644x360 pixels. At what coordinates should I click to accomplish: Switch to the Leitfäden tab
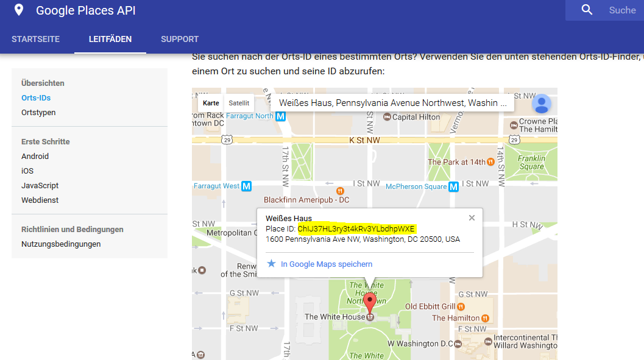click(110, 40)
